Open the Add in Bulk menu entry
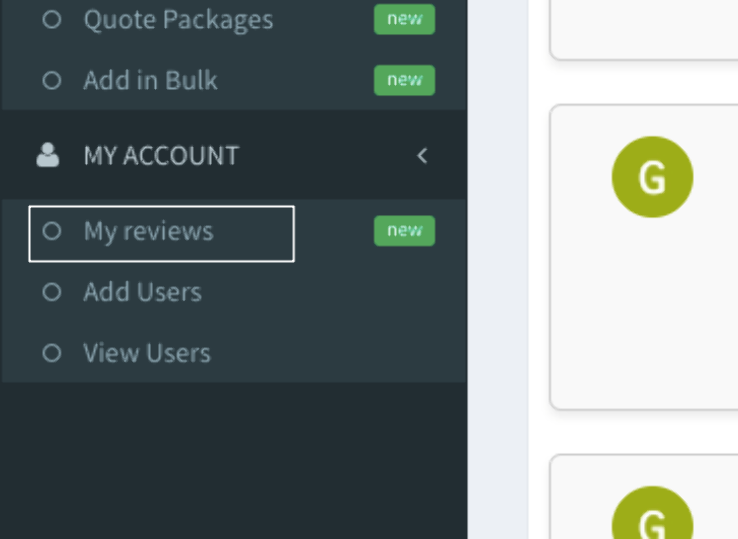738x539 pixels. click(151, 80)
